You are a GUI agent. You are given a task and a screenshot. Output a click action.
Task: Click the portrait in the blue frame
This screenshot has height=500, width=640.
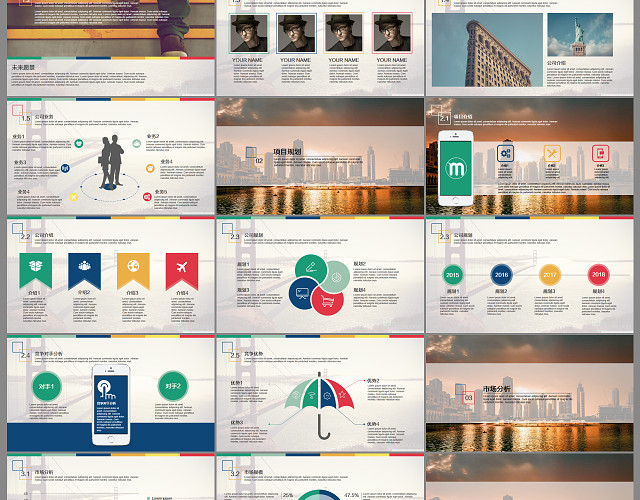pyautogui.click(x=296, y=33)
